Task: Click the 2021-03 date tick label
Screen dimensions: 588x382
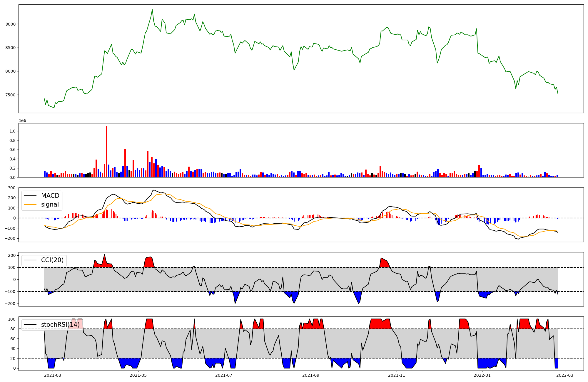Action: point(53,375)
